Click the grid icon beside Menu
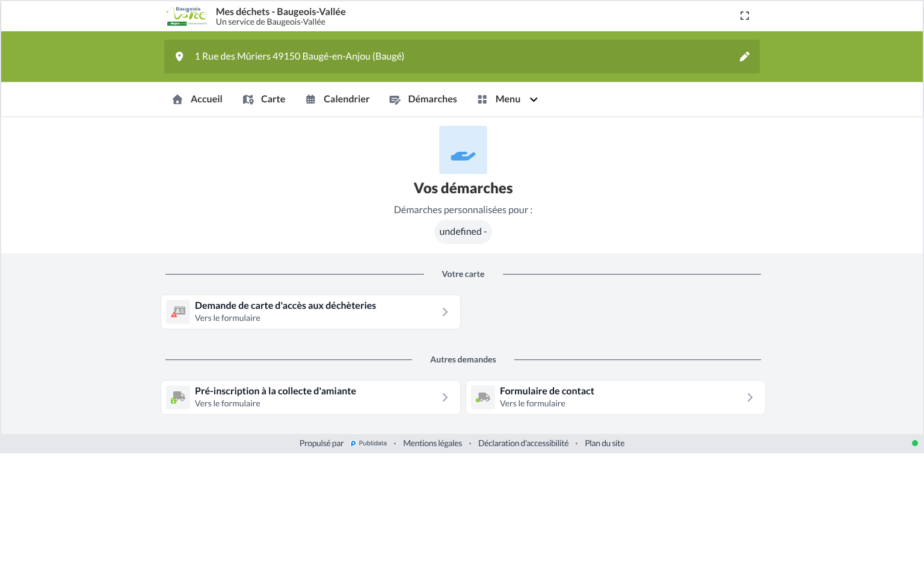 click(482, 99)
